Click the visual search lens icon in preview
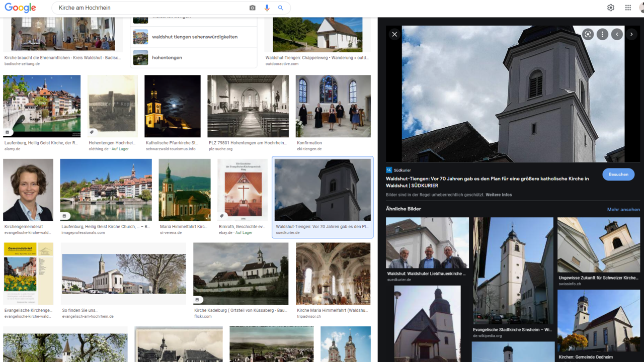644x362 pixels. pos(588,34)
